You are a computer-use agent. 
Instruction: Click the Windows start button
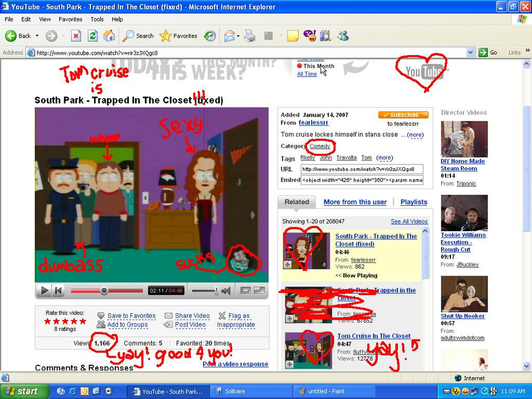point(24,391)
